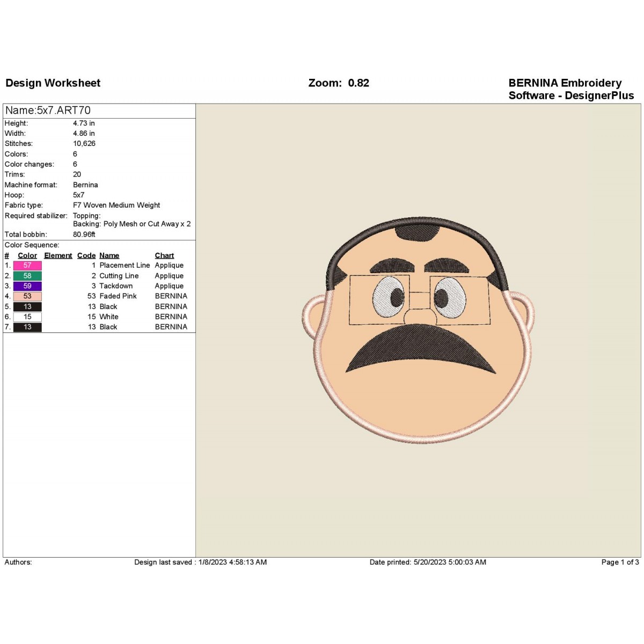644x644 pixels.
Task: Click the Page 1 of 3 indicator
Action: (620, 562)
